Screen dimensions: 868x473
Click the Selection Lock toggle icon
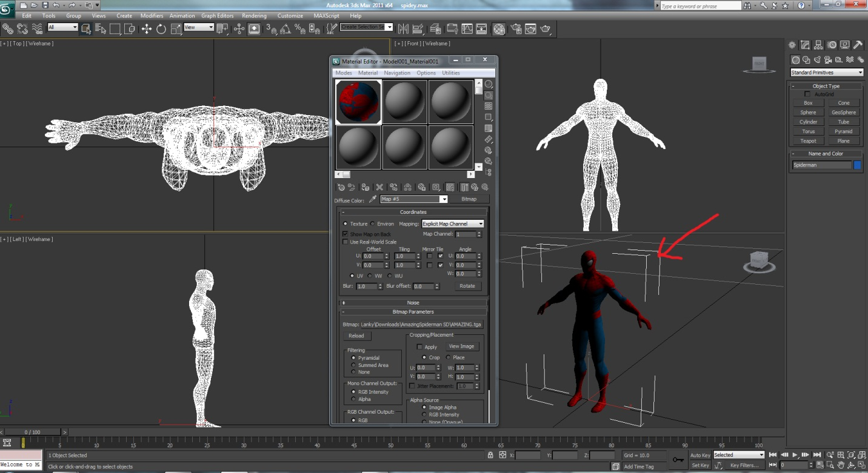(490, 455)
